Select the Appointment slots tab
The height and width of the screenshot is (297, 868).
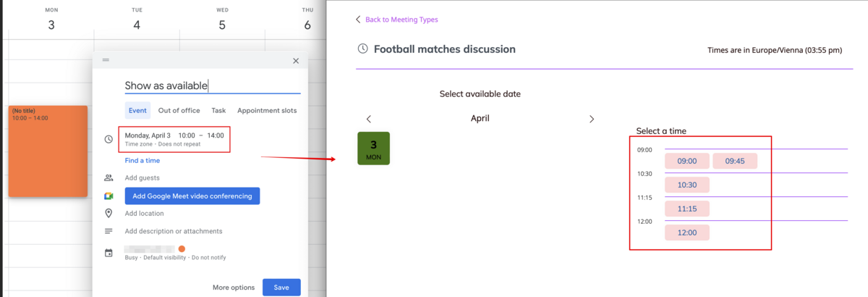coord(266,111)
